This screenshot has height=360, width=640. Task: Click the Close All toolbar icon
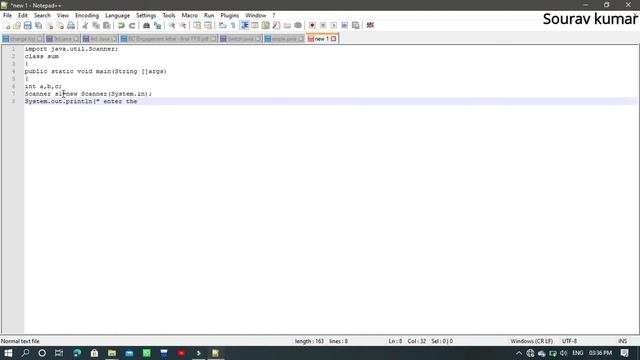pos(60,25)
